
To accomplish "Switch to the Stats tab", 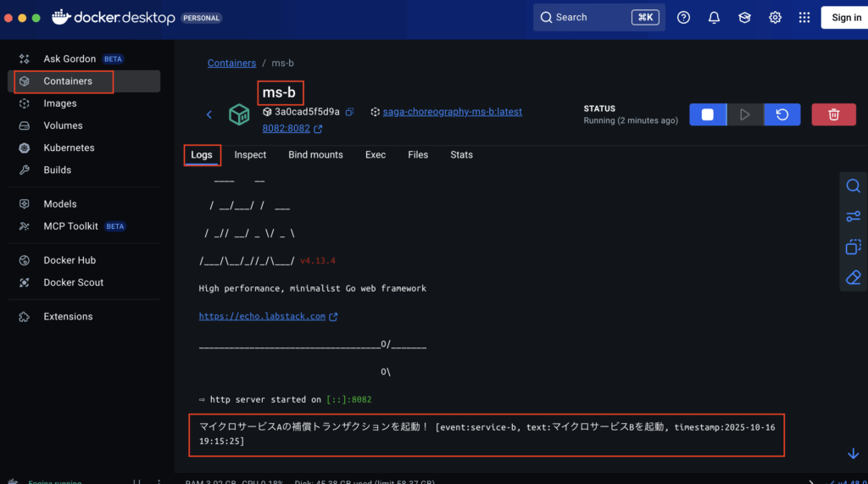I will 461,155.
